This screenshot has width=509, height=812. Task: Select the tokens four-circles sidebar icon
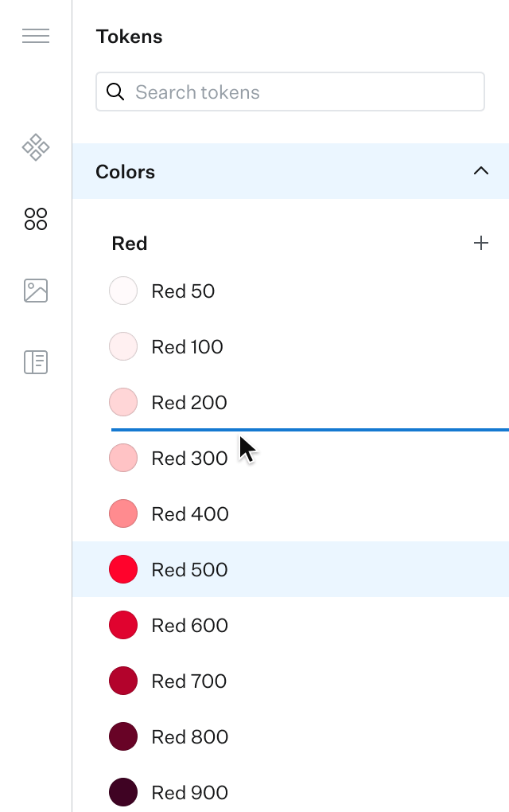point(36,219)
